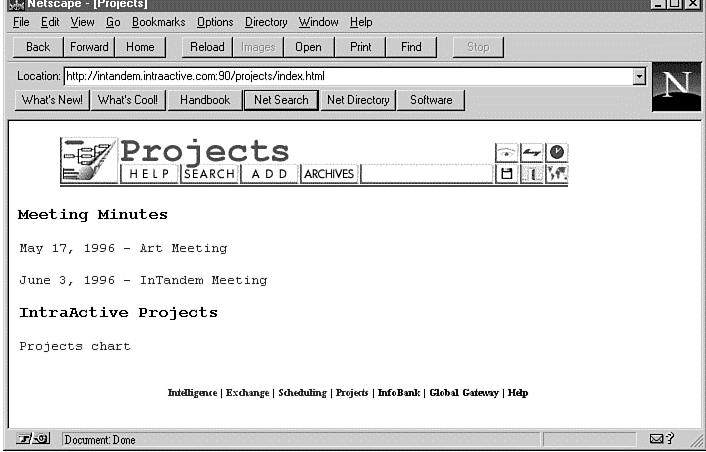
Task: Click the InfoBank link in footer navigation
Action: [399, 393]
